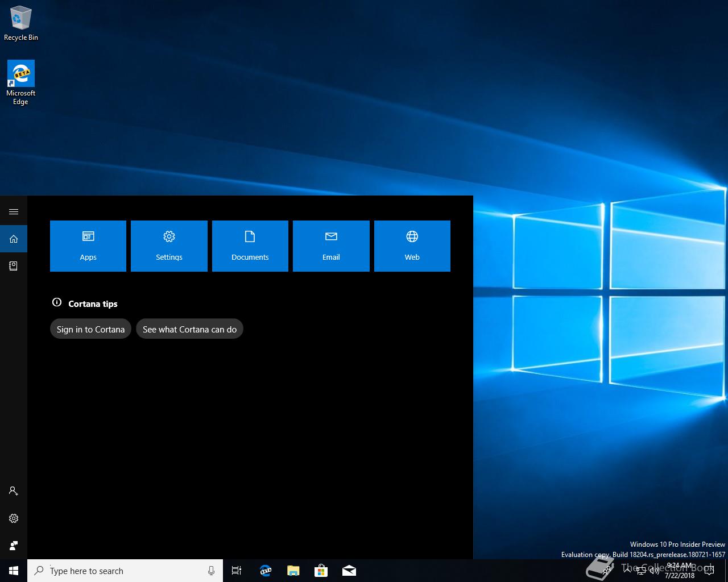Show hidden icons in the system tray
728x582 pixels.
[627, 571]
